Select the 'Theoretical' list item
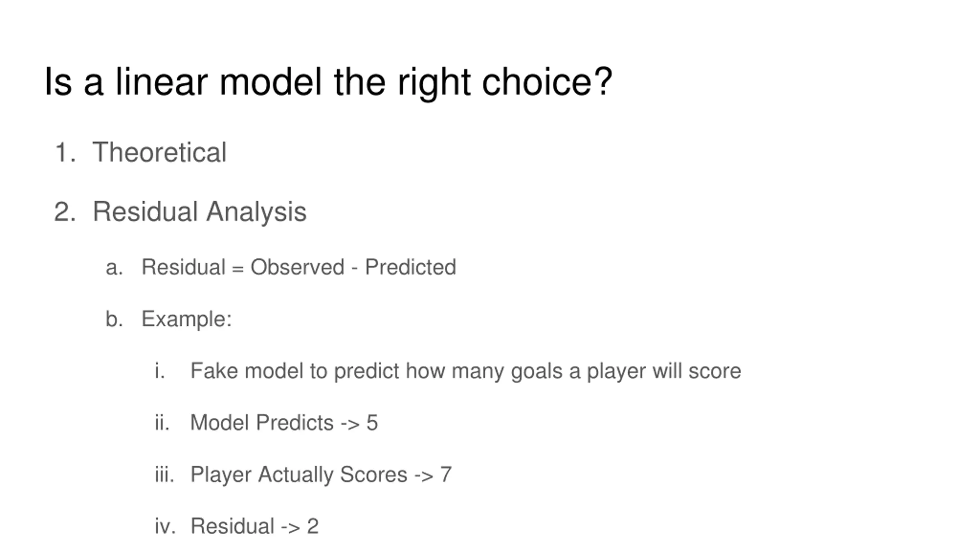980x551 pixels. pyautogui.click(x=160, y=152)
